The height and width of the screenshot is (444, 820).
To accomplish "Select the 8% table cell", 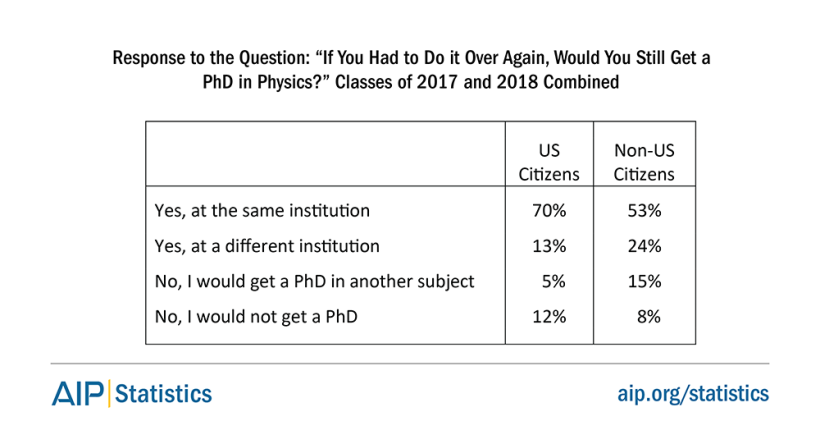I will pos(648,317).
